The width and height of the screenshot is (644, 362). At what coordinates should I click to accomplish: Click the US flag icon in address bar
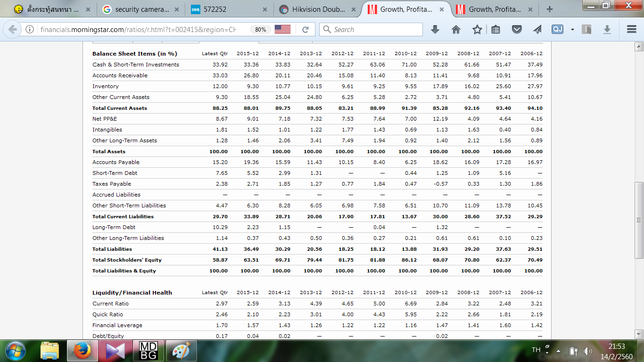pyautogui.click(x=282, y=29)
